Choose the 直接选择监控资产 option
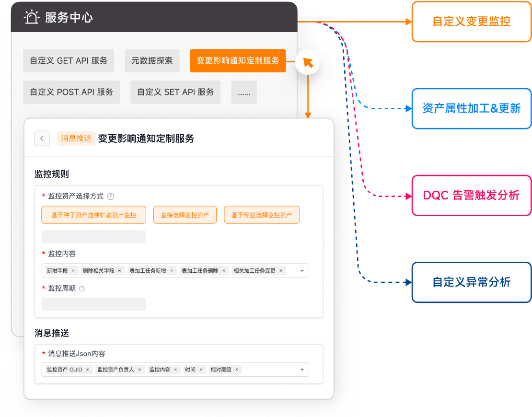 [185, 215]
